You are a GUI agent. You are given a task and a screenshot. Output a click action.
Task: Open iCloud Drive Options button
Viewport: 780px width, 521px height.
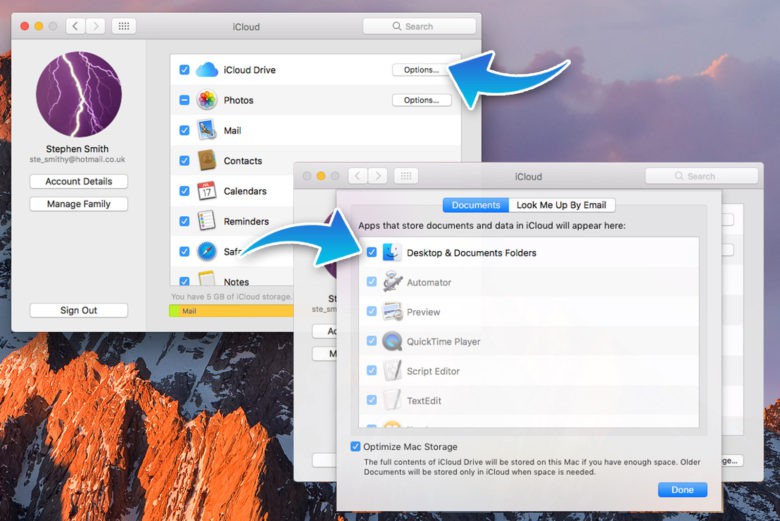click(421, 70)
